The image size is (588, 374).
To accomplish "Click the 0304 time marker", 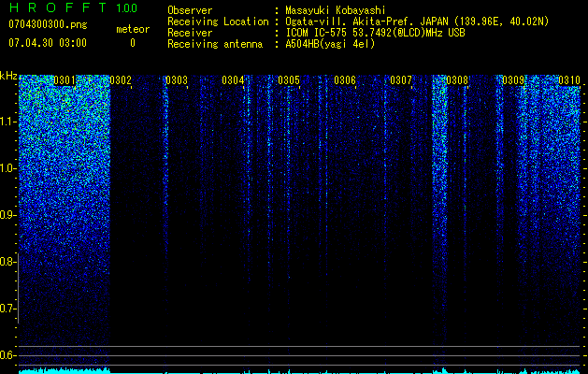I will [233, 80].
